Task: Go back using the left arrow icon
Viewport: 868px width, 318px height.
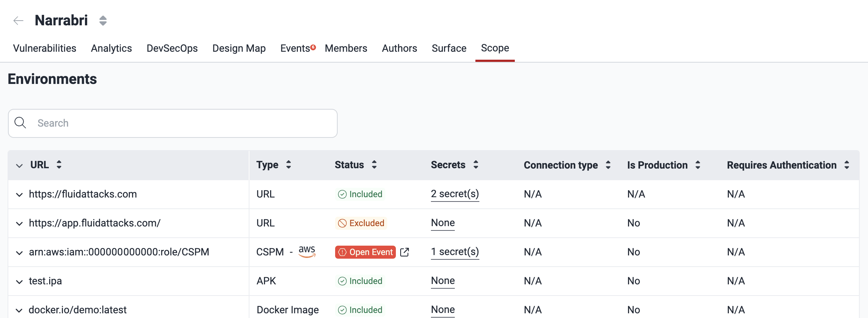Action: (18, 21)
